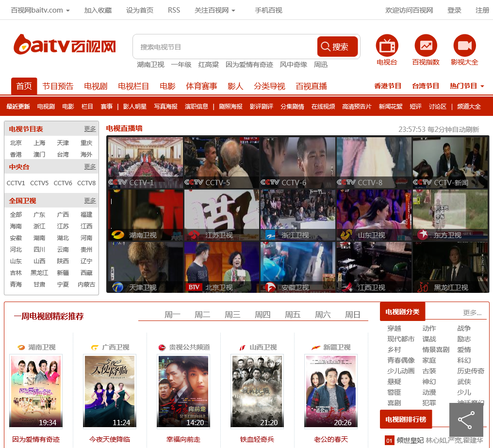The image size is (493, 448).
Task: Click 加入收藏 link
Action: point(98,10)
